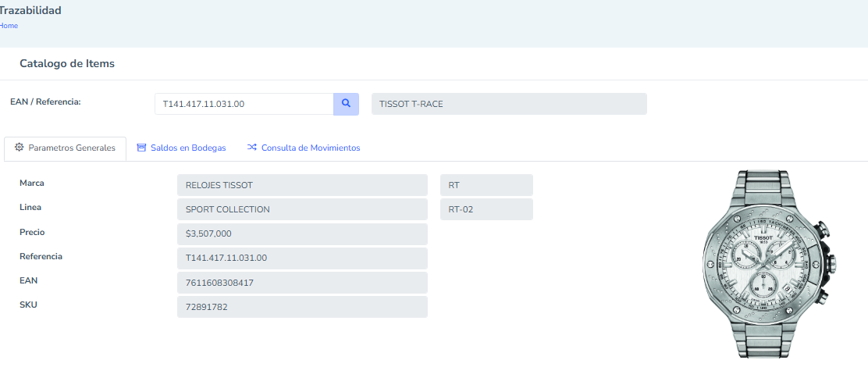
Task: Select the Parametros Generales tab label
Action: pyautogui.click(x=72, y=148)
